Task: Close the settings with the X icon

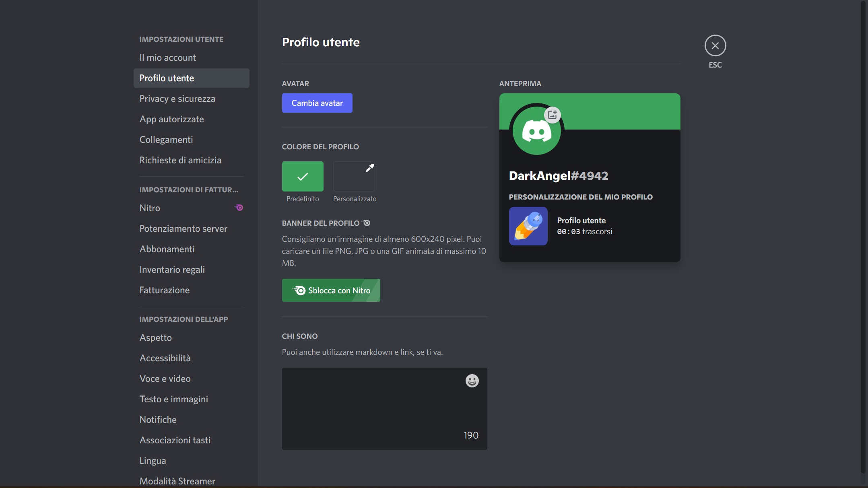Action: point(715,45)
